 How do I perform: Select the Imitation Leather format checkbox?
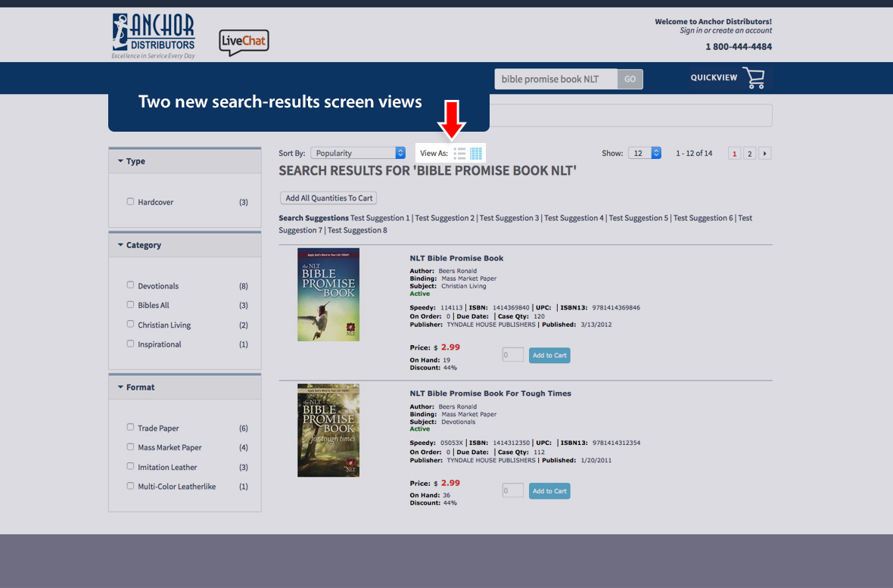tap(130, 466)
